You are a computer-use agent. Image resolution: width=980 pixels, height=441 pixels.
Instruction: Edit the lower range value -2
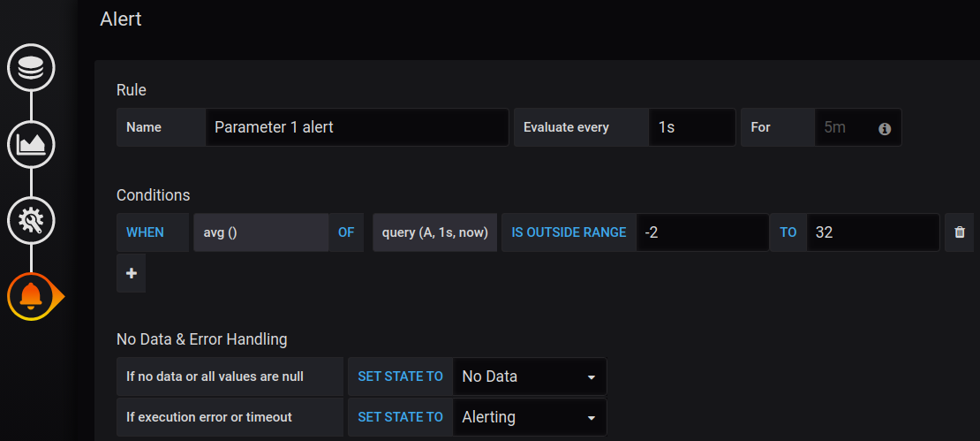[x=703, y=232]
